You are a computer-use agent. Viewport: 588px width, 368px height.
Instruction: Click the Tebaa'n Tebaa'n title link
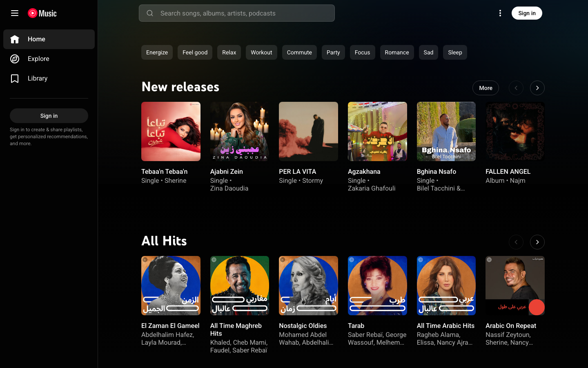click(165, 171)
